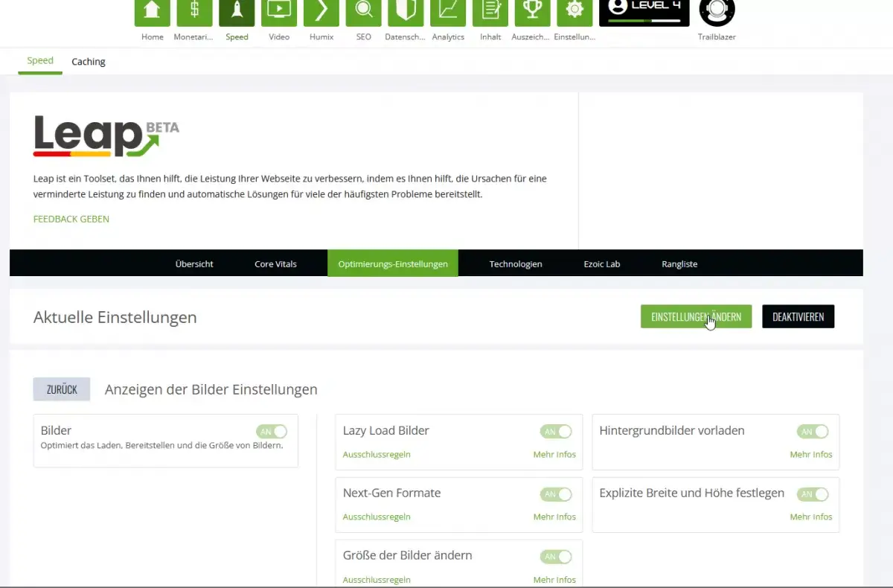Toggle the main Bilder switch
Screen dimensions: 893x588
tap(272, 432)
